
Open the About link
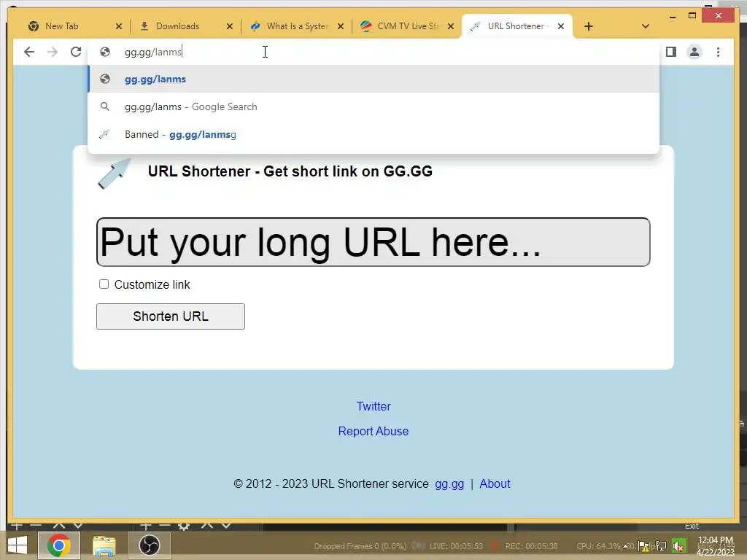[495, 484]
